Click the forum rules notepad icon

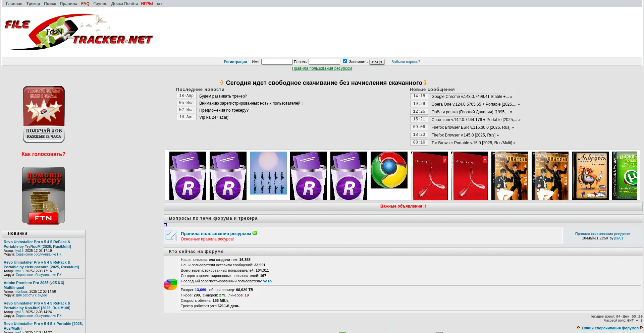click(170, 235)
